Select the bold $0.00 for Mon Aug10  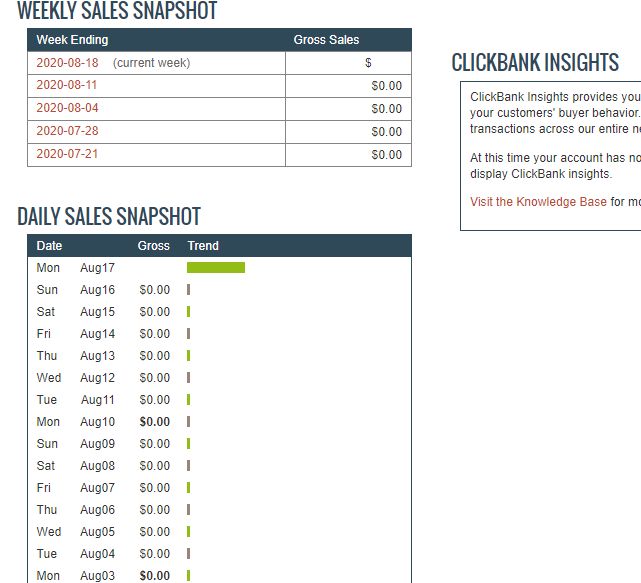155,422
